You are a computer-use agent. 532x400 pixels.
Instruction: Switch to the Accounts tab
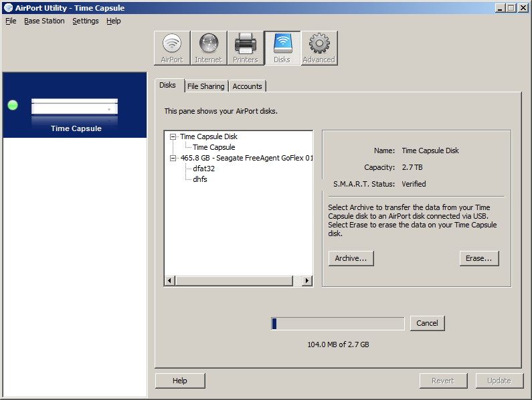click(247, 86)
